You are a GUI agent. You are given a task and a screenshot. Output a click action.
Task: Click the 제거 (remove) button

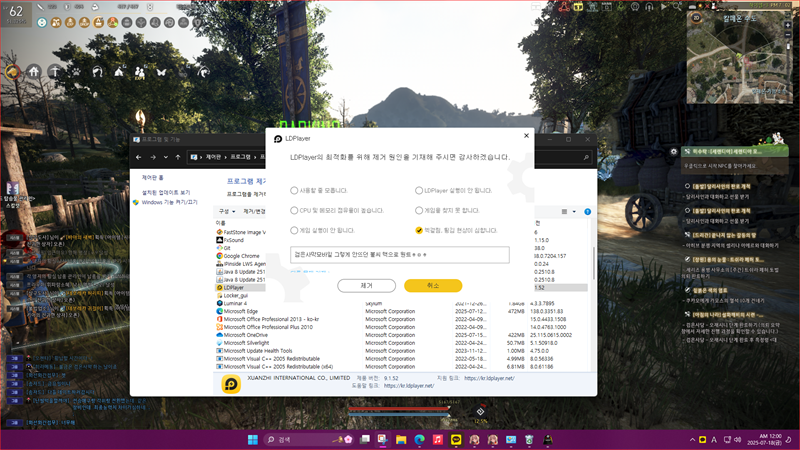pos(366,286)
